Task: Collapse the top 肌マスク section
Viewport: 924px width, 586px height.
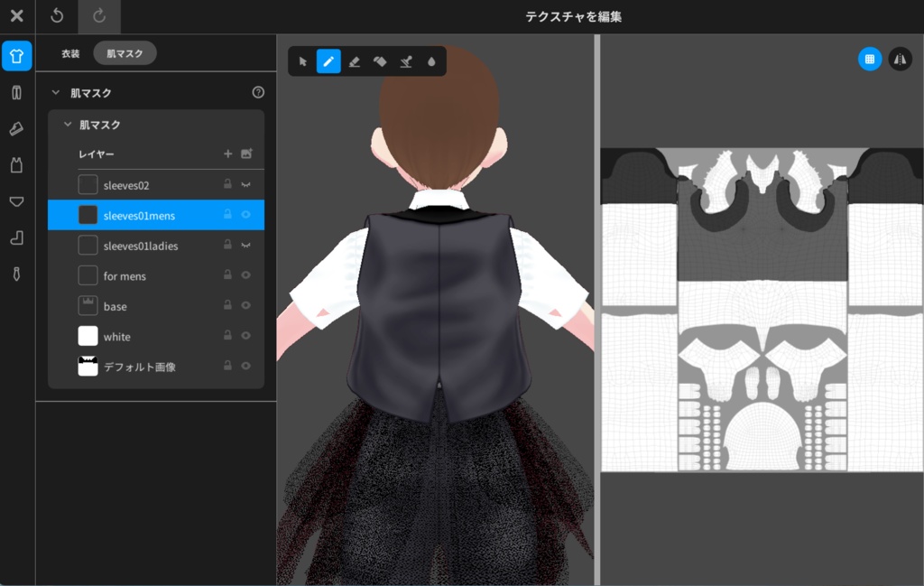Action: pos(56,93)
